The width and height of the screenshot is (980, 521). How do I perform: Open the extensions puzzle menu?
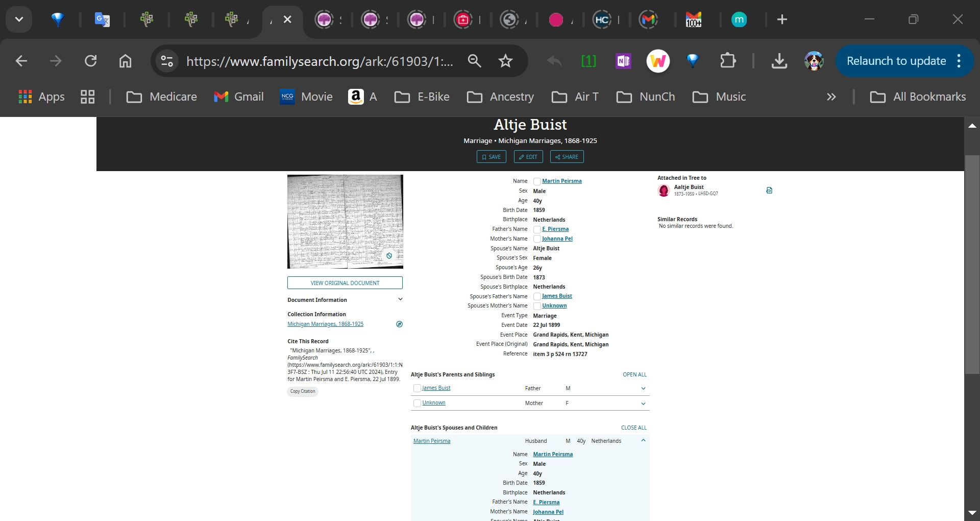coord(728,61)
